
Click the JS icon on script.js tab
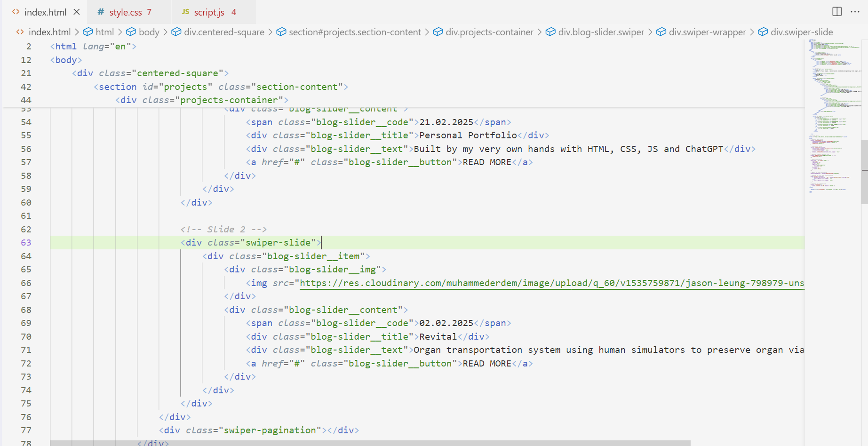pos(185,12)
